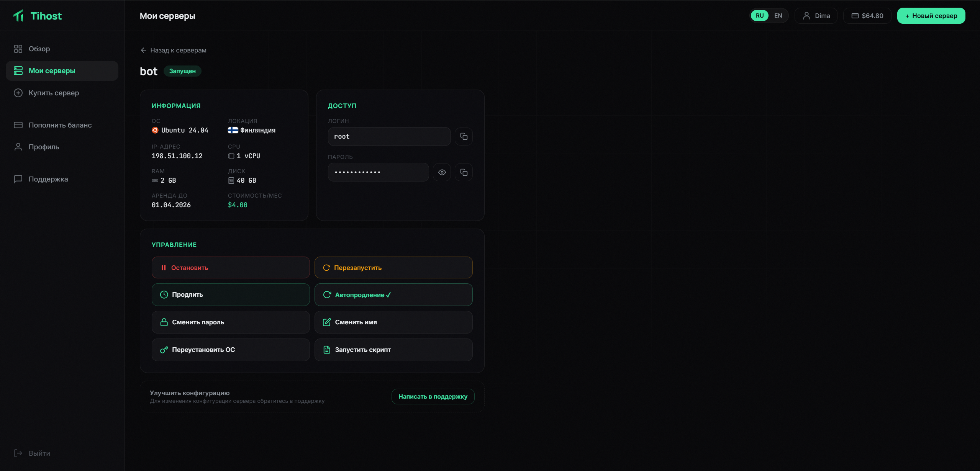Click the monthly cost $4.00

(238, 205)
